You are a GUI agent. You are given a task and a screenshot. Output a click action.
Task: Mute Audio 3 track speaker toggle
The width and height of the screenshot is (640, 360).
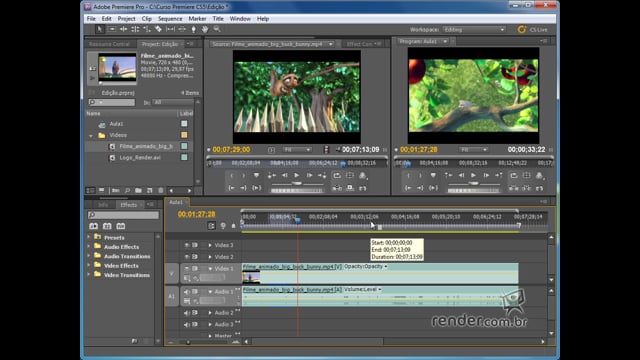[187, 324]
